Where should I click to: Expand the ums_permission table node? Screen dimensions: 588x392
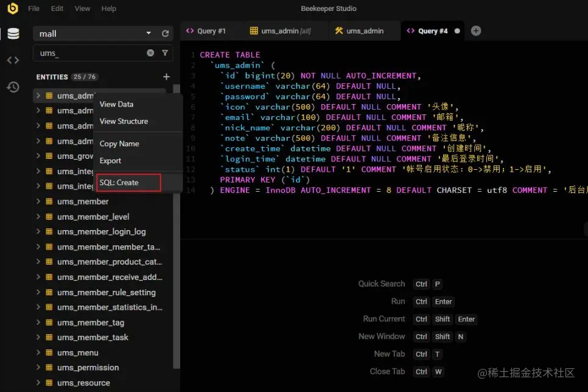pyautogui.click(x=38, y=368)
